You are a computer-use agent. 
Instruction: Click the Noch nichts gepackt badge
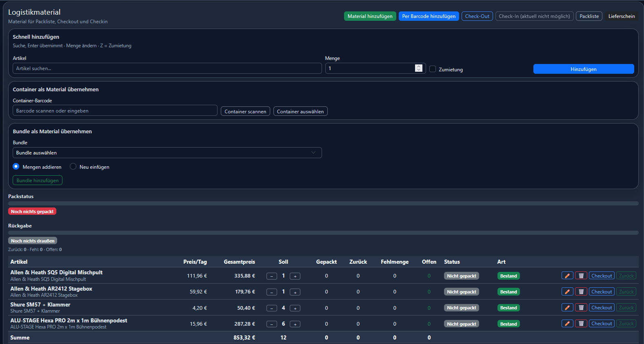tap(32, 212)
